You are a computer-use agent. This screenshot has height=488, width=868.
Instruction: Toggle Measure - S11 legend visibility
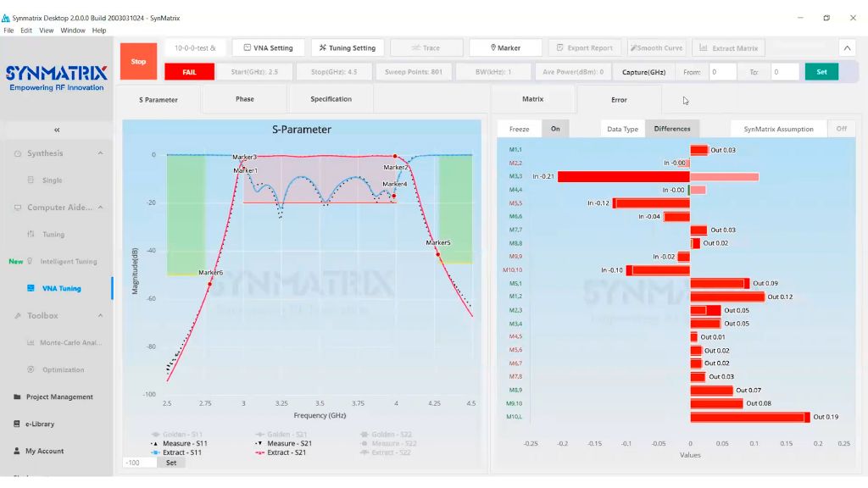(179, 443)
